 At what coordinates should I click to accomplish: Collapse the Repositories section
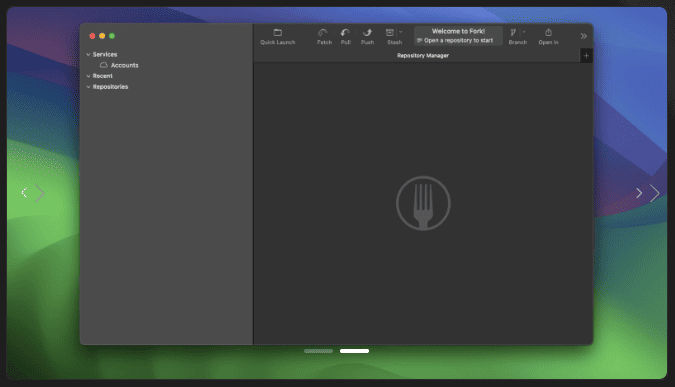coord(88,87)
